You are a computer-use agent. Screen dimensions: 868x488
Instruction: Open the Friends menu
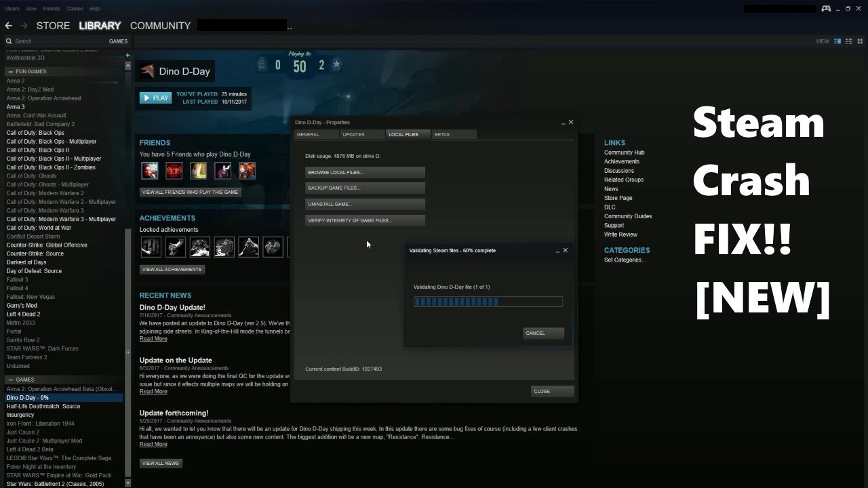point(52,9)
